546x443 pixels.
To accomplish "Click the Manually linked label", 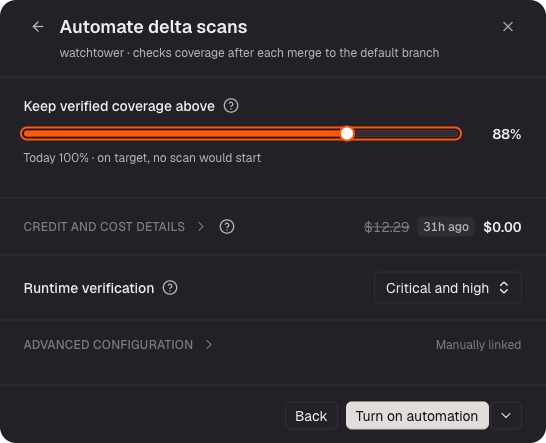I will click(x=478, y=345).
